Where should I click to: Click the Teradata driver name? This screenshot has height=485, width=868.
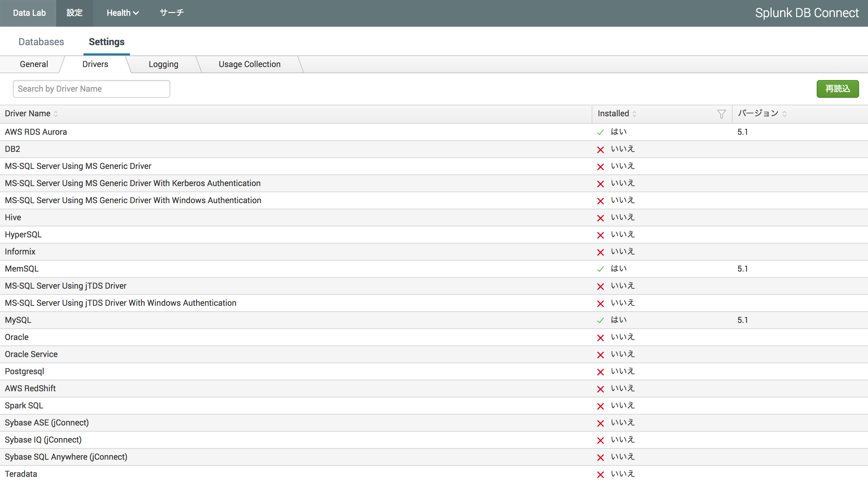coord(21,474)
